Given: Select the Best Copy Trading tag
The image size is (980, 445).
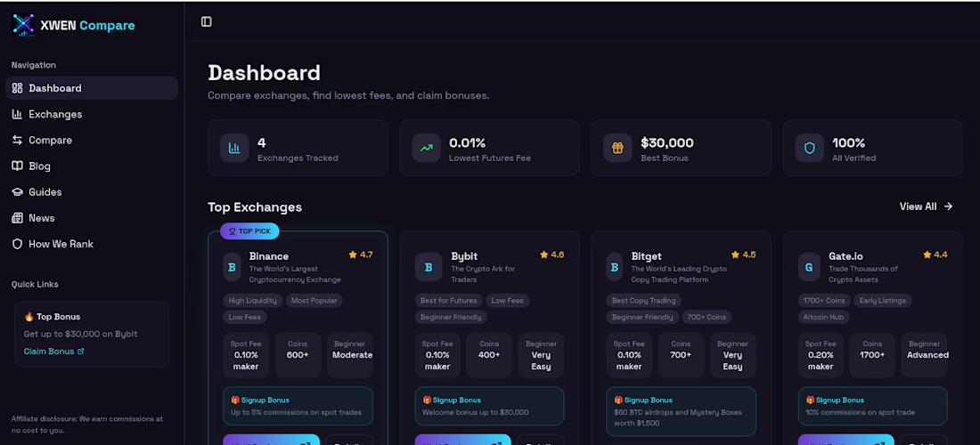Looking at the screenshot, I should coord(644,300).
